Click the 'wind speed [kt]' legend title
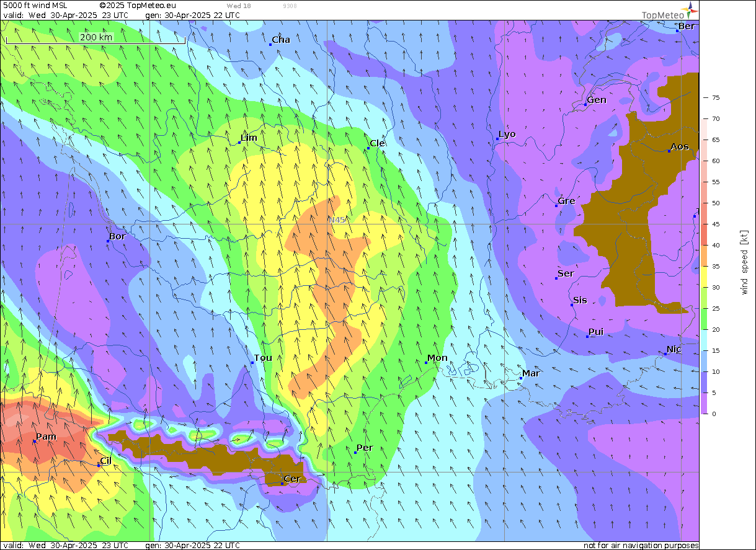Image resolution: width=756 pixels, height=550 pixels. pos(744,262)
